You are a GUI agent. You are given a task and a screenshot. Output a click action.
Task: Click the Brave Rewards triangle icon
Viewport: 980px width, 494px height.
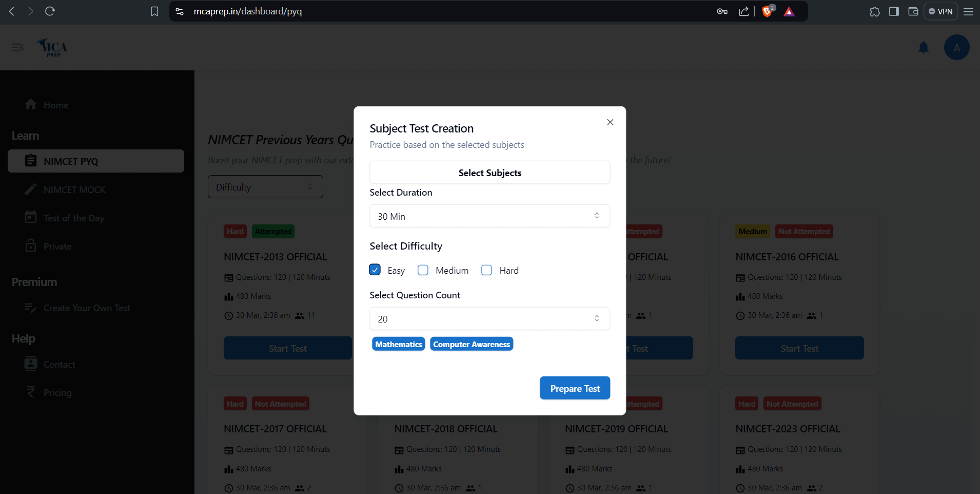[x=789, y=12]
